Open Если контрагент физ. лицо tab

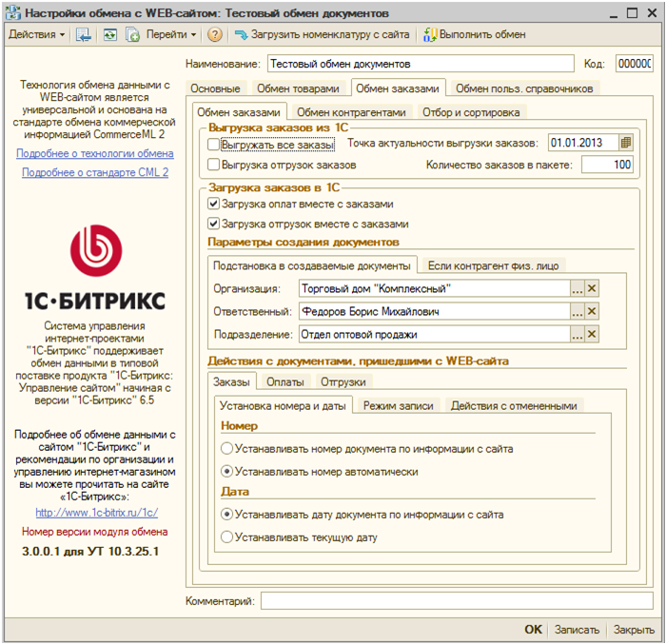point(493,266)
